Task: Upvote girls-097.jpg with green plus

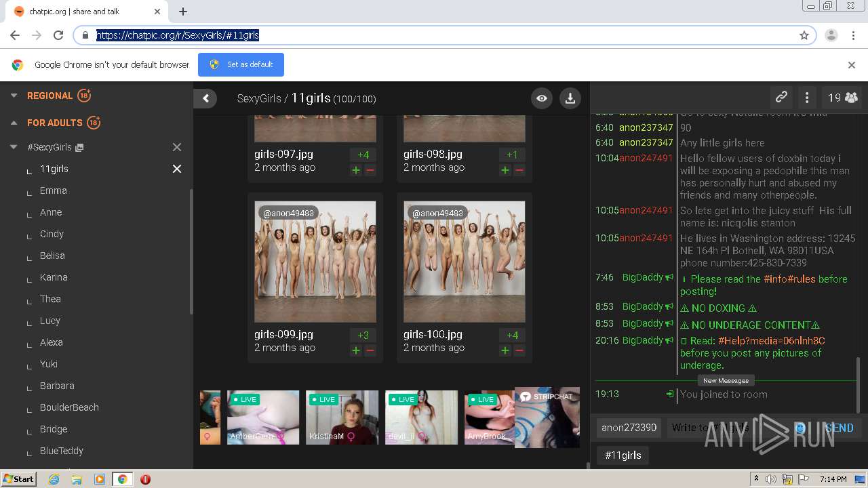Action: click(x=356, y=170)
